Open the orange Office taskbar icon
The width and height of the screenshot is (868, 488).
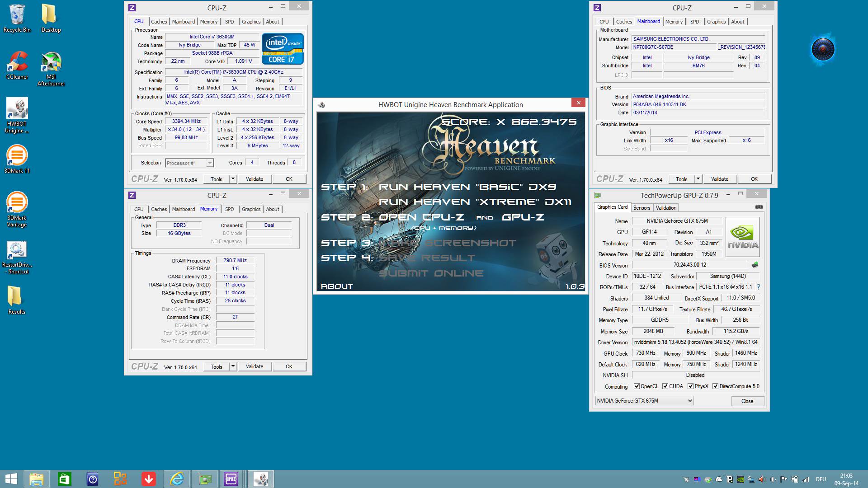pos(120,479)
